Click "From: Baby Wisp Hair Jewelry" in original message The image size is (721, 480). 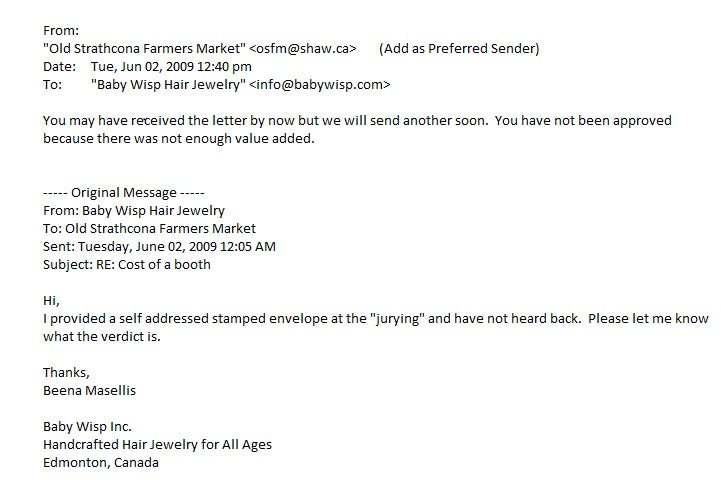134,210
